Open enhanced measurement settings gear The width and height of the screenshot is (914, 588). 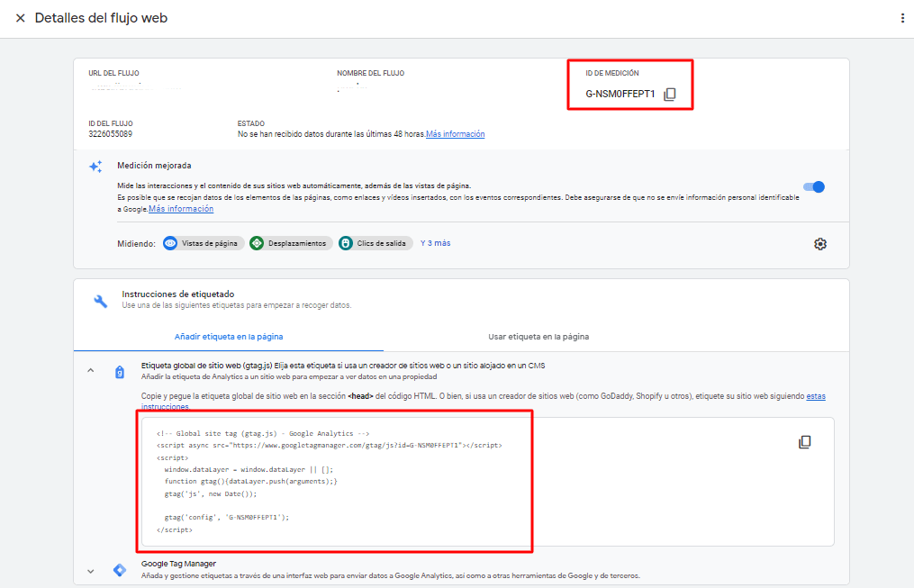[820, 244]
